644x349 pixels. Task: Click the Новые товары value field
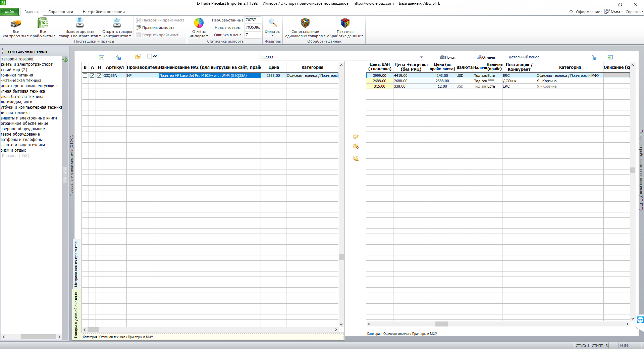point(253,28)
